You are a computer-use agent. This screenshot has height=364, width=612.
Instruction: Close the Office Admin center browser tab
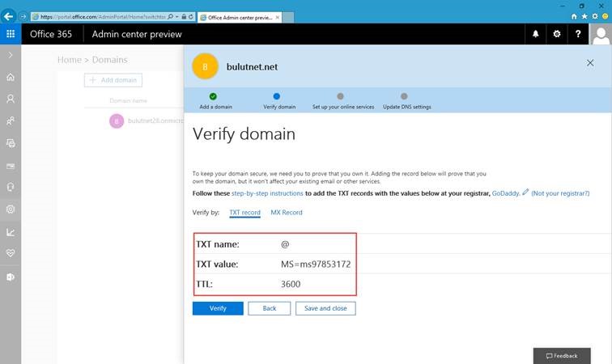tap(278, 18)
